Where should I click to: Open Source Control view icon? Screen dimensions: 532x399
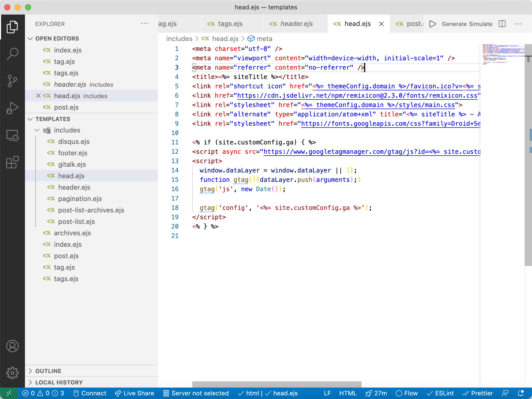[x=12, y=81]
